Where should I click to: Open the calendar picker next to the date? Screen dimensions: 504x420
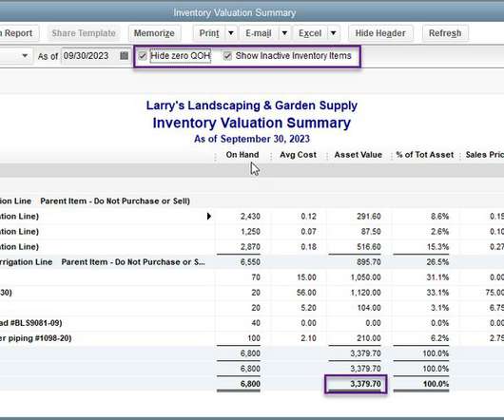pos(124,56)
